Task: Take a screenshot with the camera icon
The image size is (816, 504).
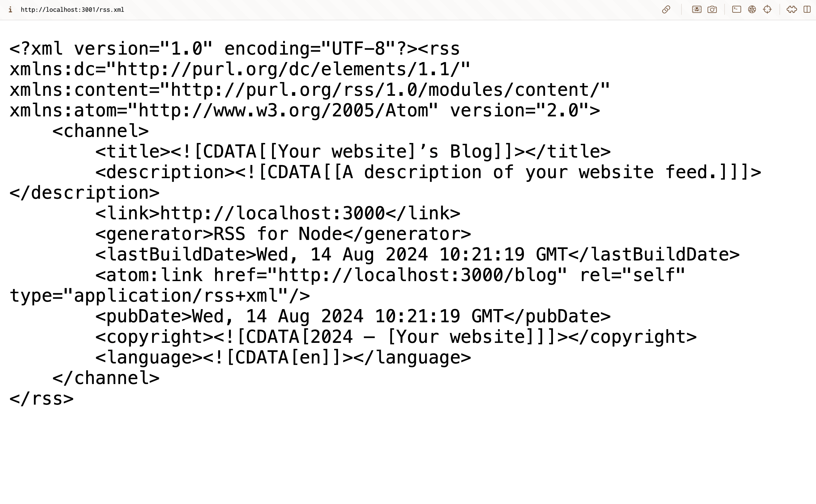Action: coord(712,10)
